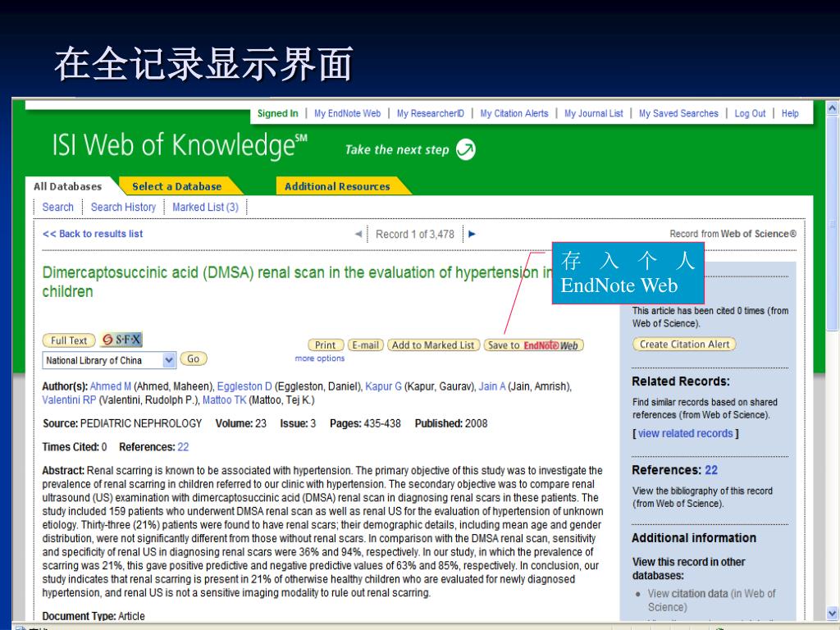
Task: Click the Take the next step arrow icon
Action: 466,149
